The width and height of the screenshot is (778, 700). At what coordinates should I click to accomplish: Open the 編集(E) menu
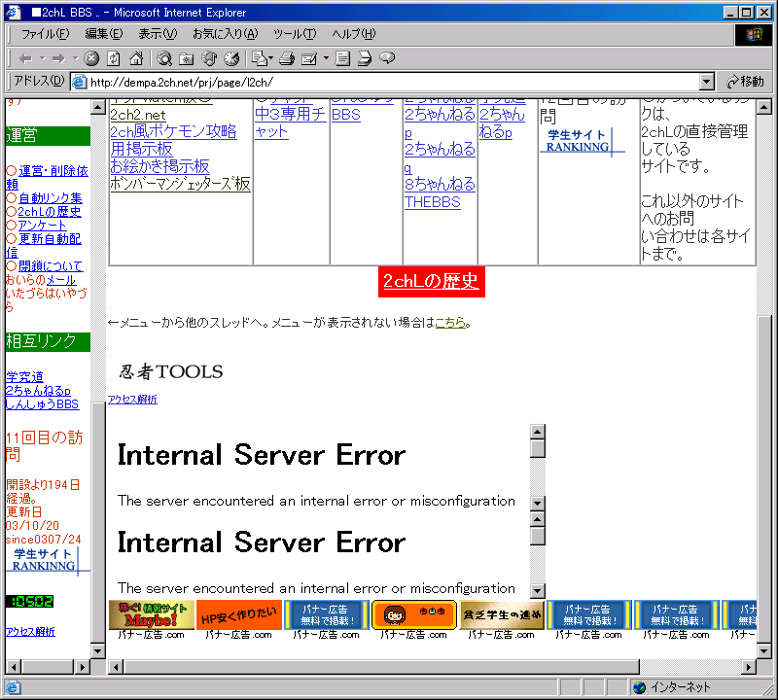tap(104, 34)
